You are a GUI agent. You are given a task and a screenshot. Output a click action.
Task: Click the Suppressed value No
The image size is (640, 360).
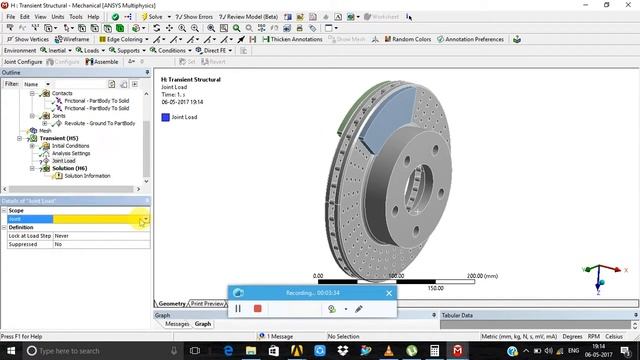coord(102,244)
